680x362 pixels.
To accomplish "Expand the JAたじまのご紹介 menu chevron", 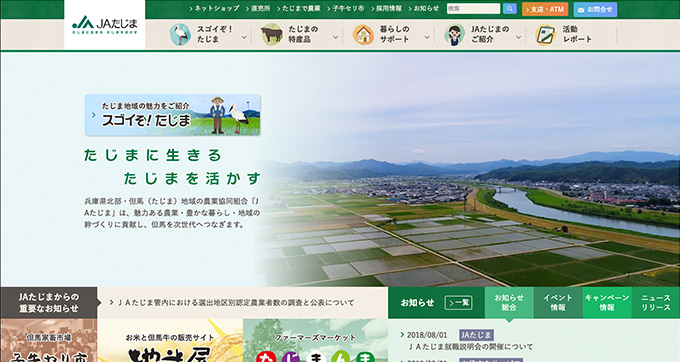I will 519,37.
